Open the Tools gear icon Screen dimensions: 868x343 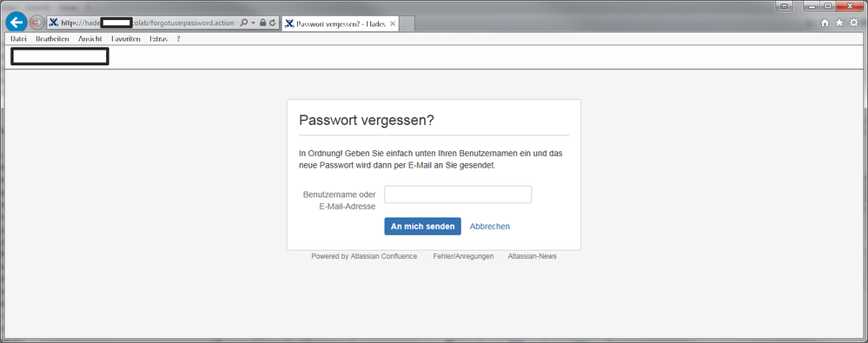pyautogui.click(x=853, y=23)
